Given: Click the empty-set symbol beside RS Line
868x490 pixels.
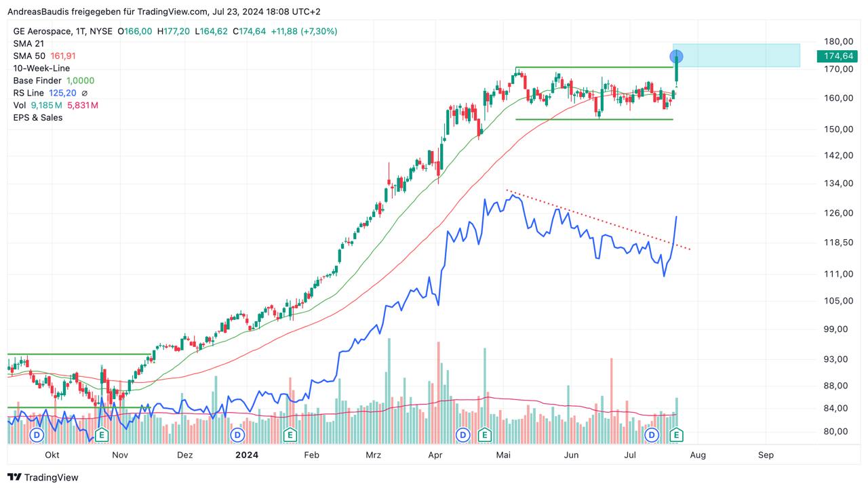Looking at the screenshot, I should [x=85, y=93].
